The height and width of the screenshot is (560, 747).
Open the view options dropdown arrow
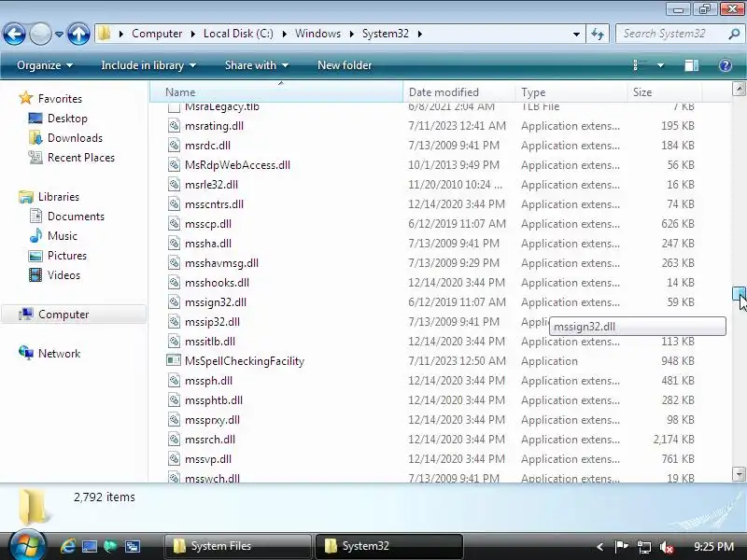660,65
